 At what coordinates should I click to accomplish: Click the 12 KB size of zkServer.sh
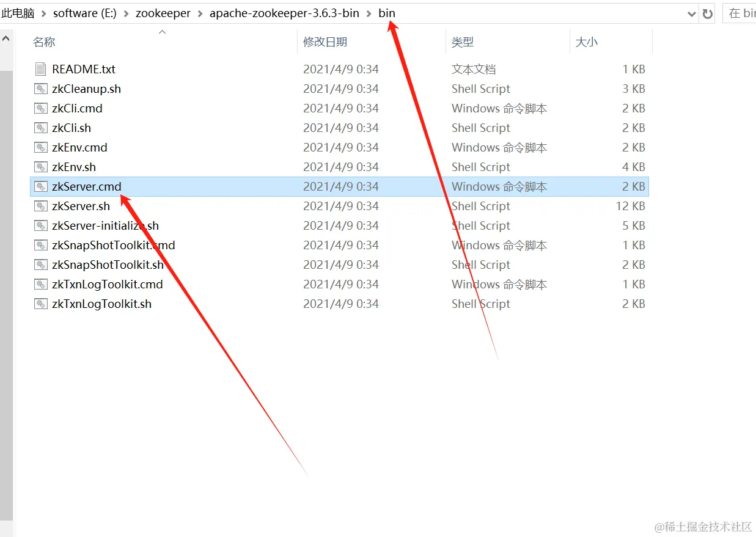click(630, 206)
